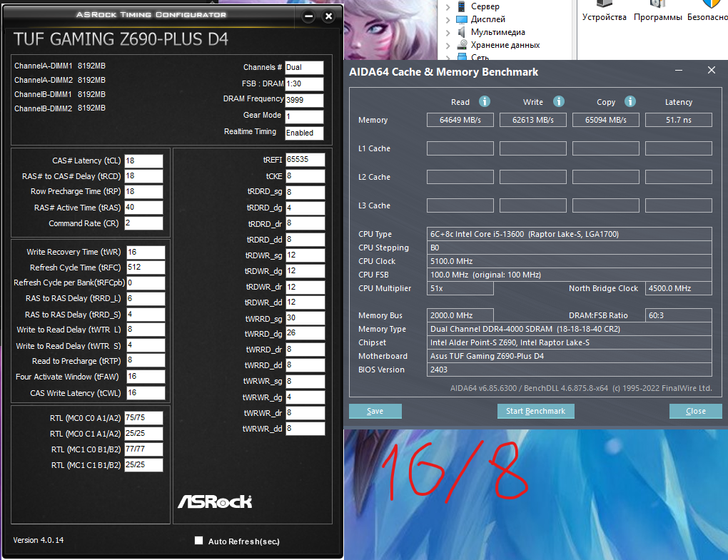Image resolution: width=728 pixels, height=560 pixels.
Task: Enable the Auto Refresh(sec) checkbox
Action: click(198, 540)
